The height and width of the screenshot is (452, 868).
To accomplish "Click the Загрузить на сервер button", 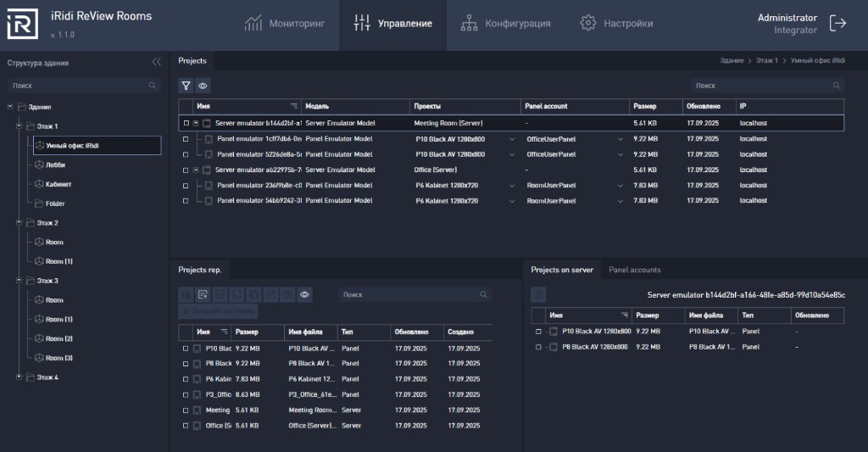I will point(218,310).
